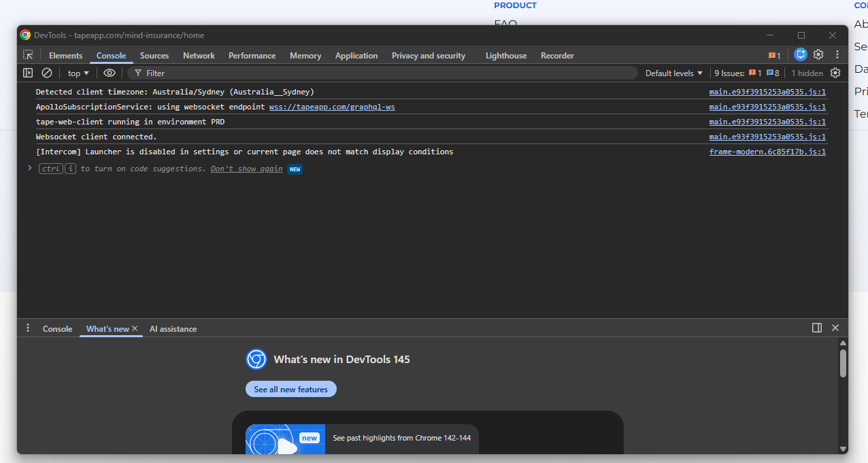Toggle the live expression eye icon
Image resolution: width=868 pixels, height=463 pixels.
pyautogui.click(x=110, y=73)
